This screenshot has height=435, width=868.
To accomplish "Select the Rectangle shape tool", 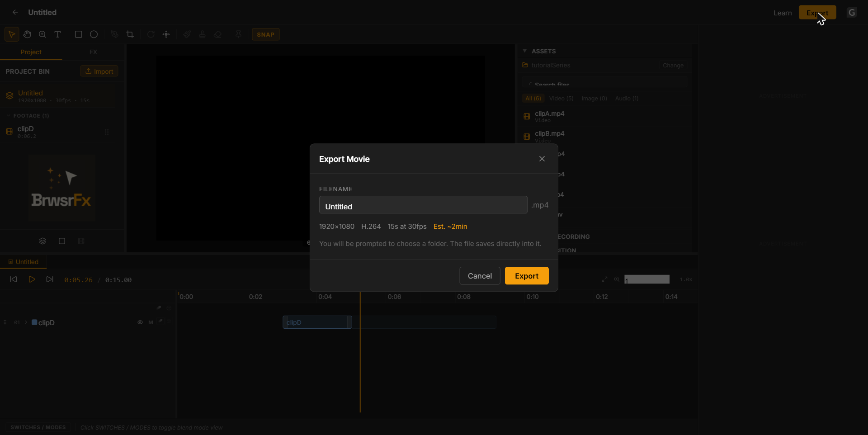I will pyautogui.click(x=78, y=34).
